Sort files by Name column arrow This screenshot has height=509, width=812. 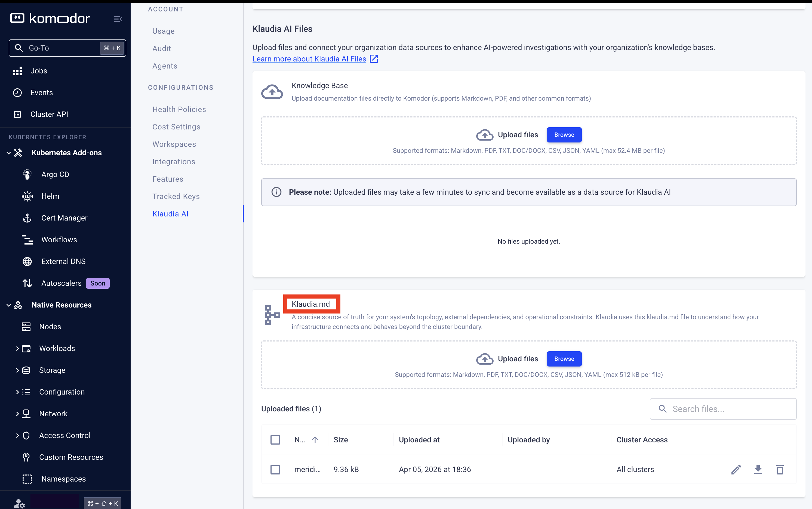[x=315, y=440]
